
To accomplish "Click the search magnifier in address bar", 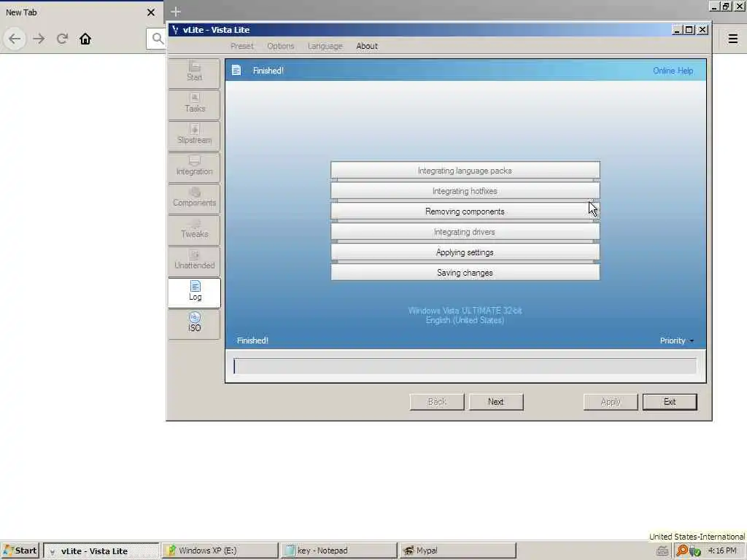I will pyautogui.click(x=158, y=39).
